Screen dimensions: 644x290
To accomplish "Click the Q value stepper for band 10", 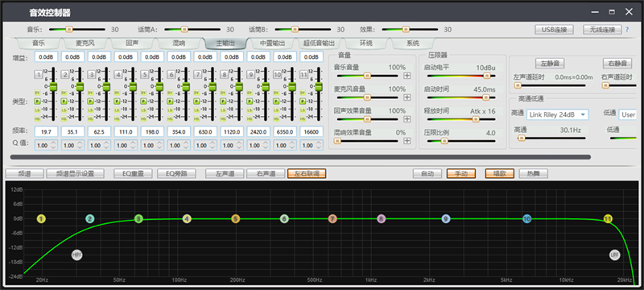I will 293,146.
